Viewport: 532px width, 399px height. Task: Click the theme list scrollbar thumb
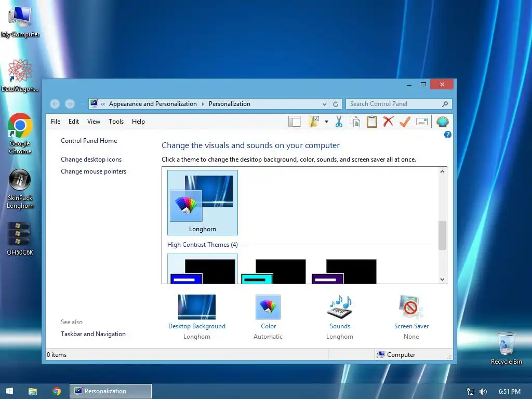point(442,235)
